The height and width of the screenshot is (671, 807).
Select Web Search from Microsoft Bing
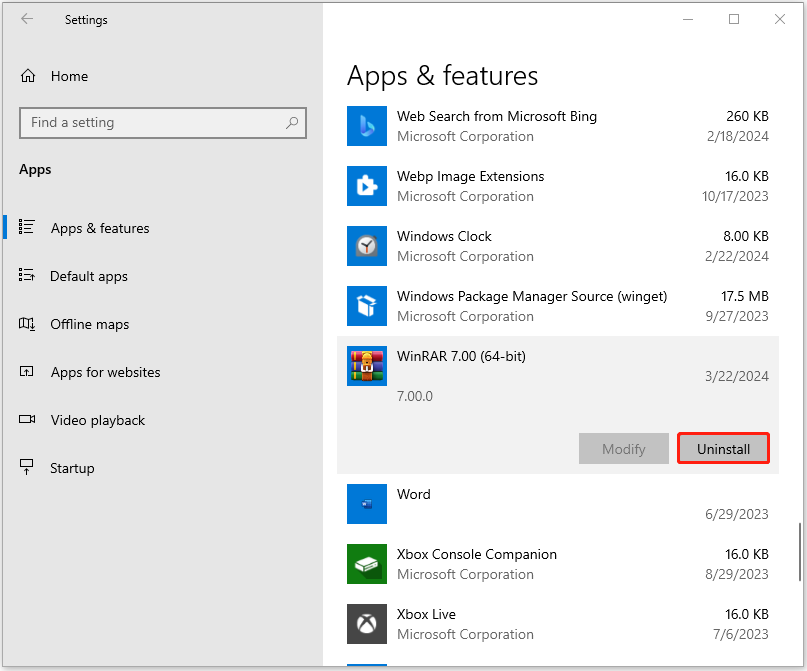[x=557, y=126]
